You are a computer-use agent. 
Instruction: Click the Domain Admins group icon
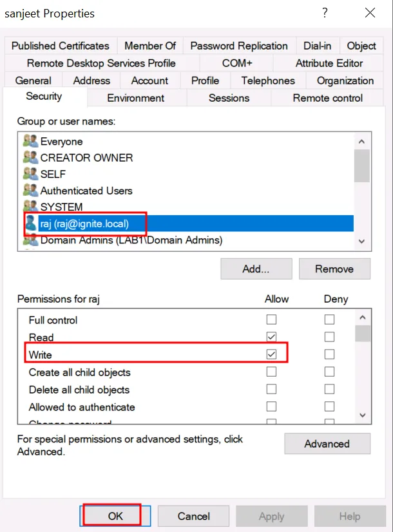(30, 240)
